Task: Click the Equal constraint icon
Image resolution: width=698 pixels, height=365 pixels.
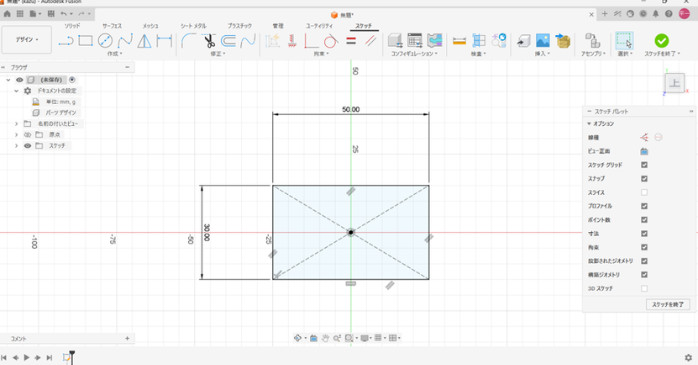Action: pyautogui.click(x=351, y=41)
